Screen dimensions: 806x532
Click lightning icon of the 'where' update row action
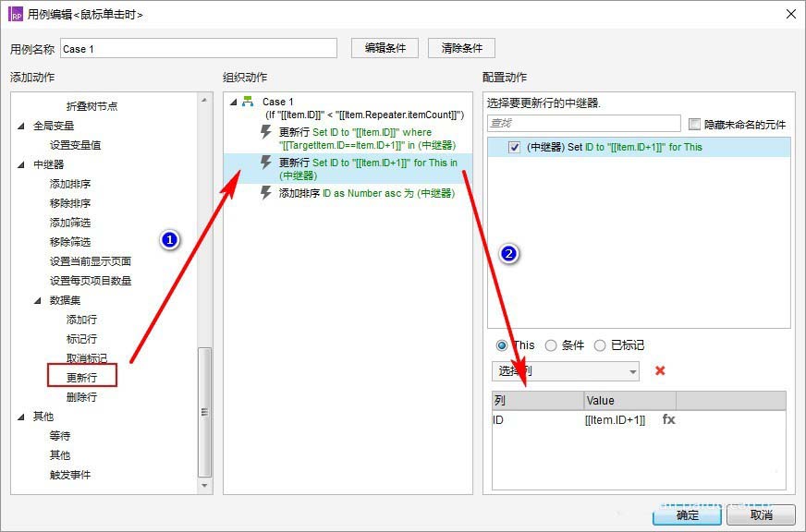pyautogui.click(x=266, y=132)
